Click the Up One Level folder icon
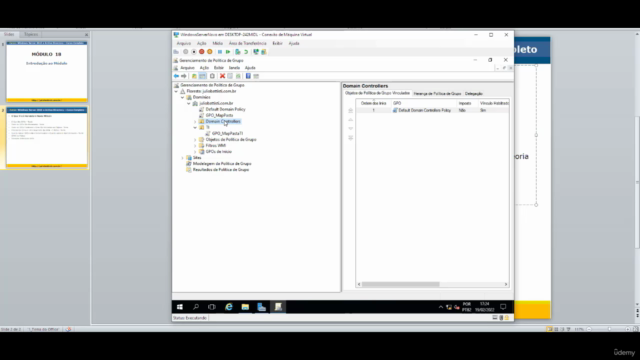The height and width of the screenshot is (360, 640). point(194,76)
